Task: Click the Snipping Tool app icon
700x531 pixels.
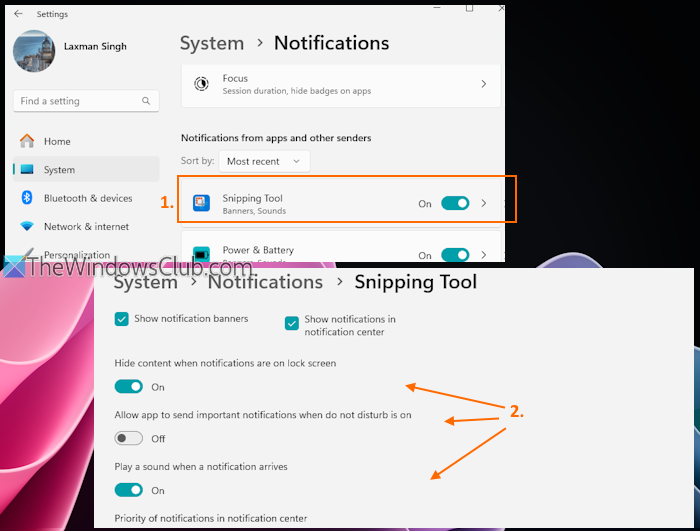Action: [x=201, y=203]
